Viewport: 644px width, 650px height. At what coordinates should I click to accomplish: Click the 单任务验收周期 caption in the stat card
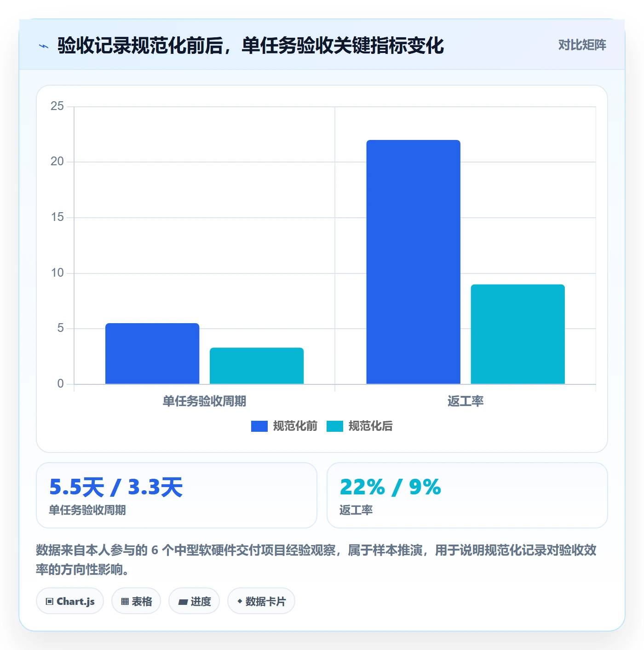click(x=87, y=510)
